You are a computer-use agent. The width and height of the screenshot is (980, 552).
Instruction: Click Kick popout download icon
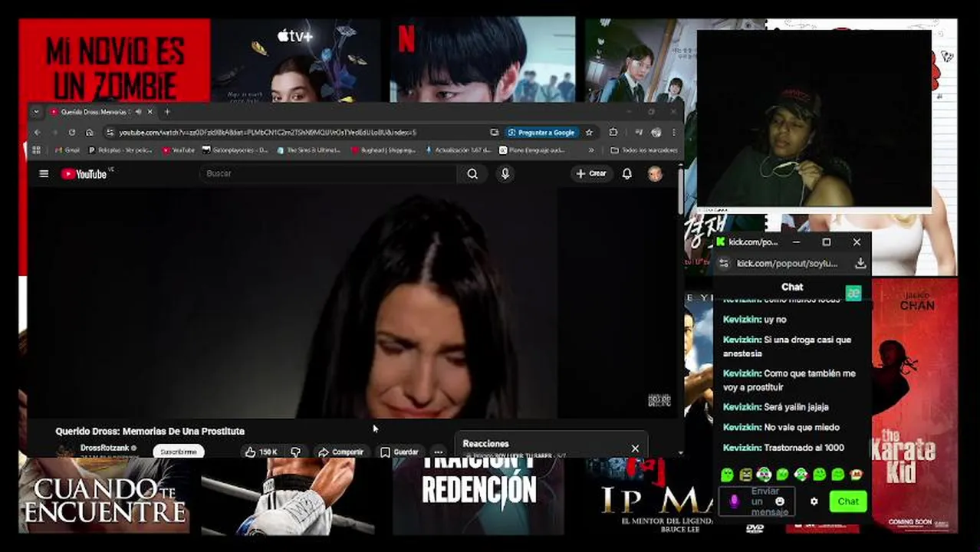click(860, 263)
